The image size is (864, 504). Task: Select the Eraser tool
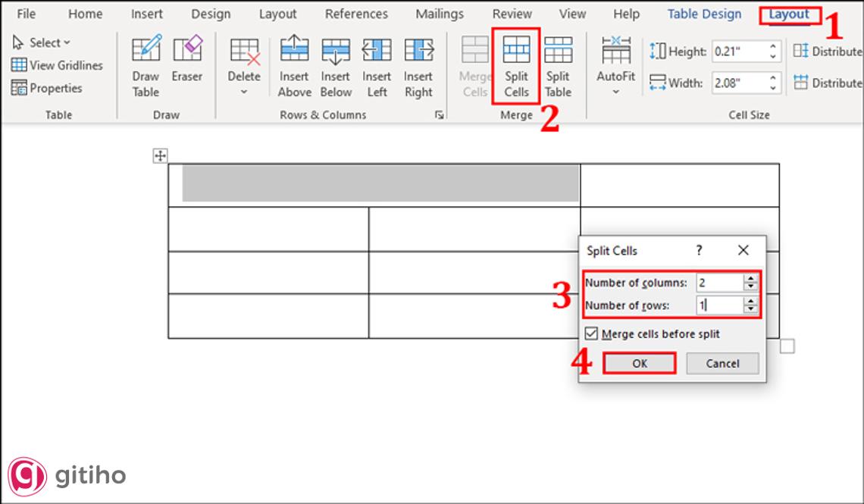point(187,59)
